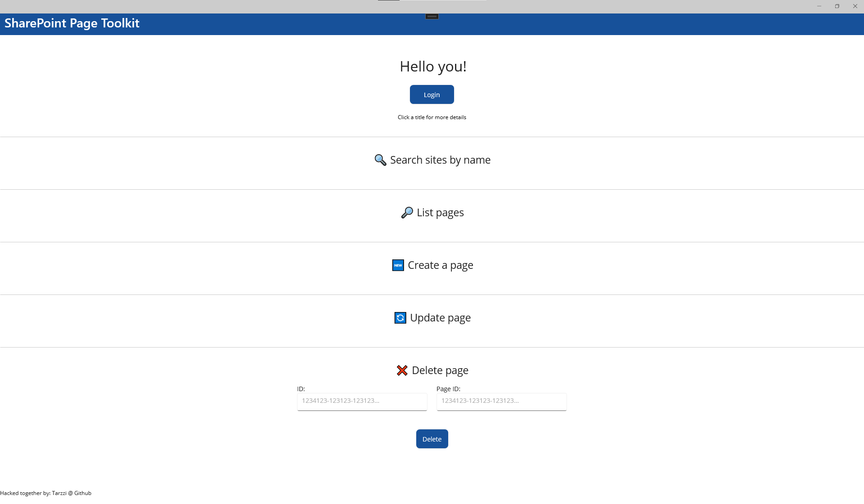Screen dimensions: 864x504
Task: Focus the Page ID input field
Action: tap(501, 401)
